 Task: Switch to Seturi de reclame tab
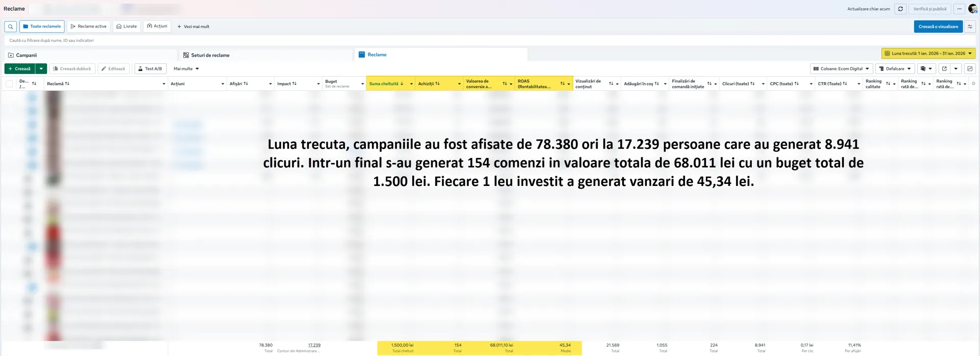[x=210, y=55]
